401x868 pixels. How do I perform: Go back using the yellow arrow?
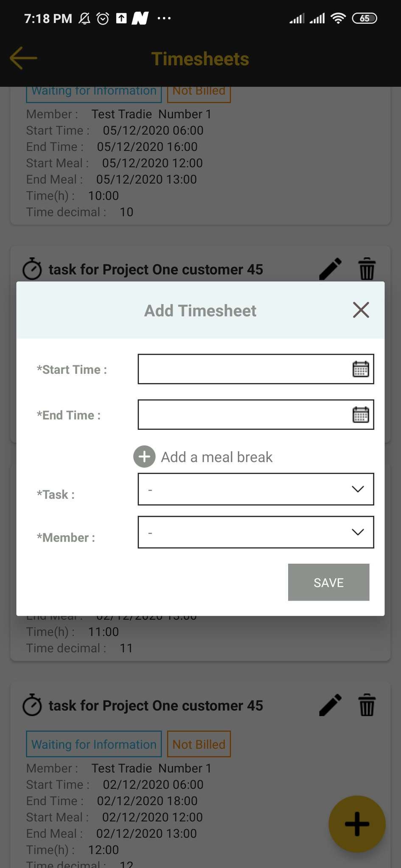click(x=23, y=58)
